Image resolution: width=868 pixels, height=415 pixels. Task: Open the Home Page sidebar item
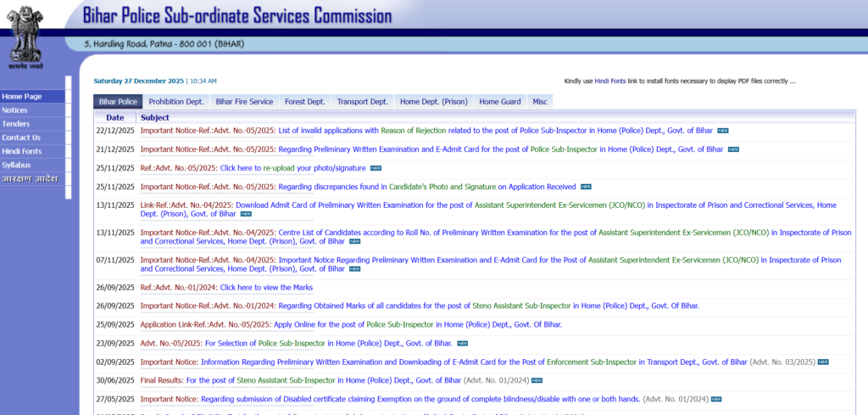coord(22,97)
